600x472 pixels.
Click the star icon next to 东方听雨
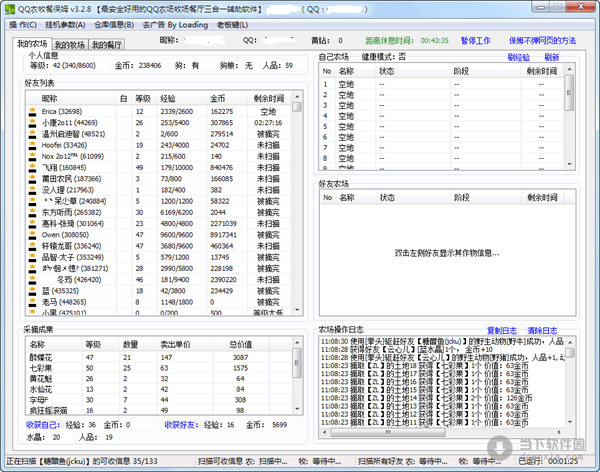[x=33, y=211]
